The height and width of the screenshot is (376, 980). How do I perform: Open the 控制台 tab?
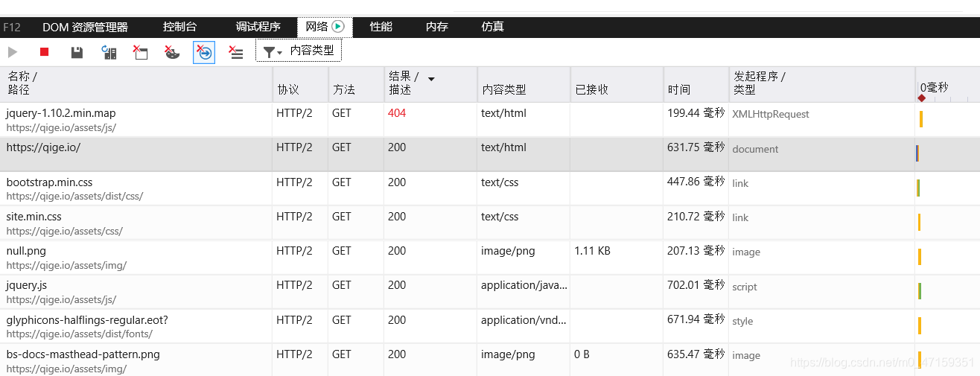click(x=180, y=27)
